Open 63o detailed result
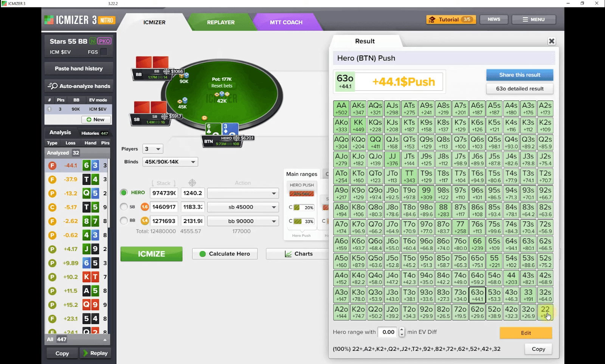 (x=520, y=88)
